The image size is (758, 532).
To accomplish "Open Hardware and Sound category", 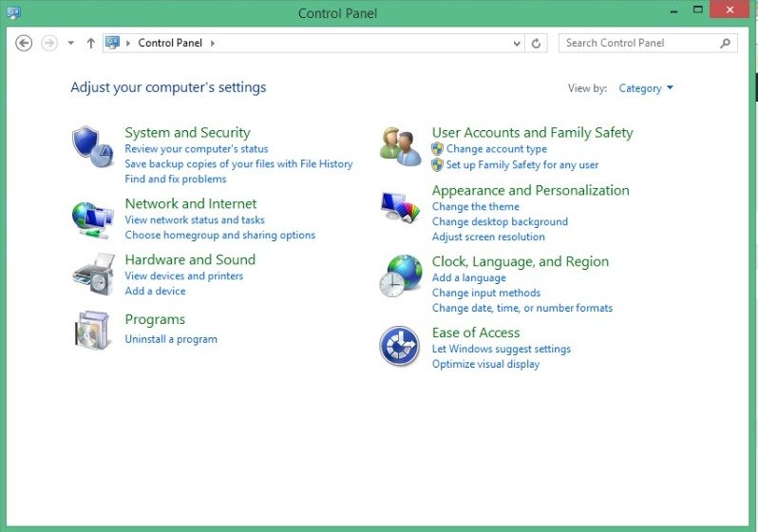I will click(x=190, y=259).
